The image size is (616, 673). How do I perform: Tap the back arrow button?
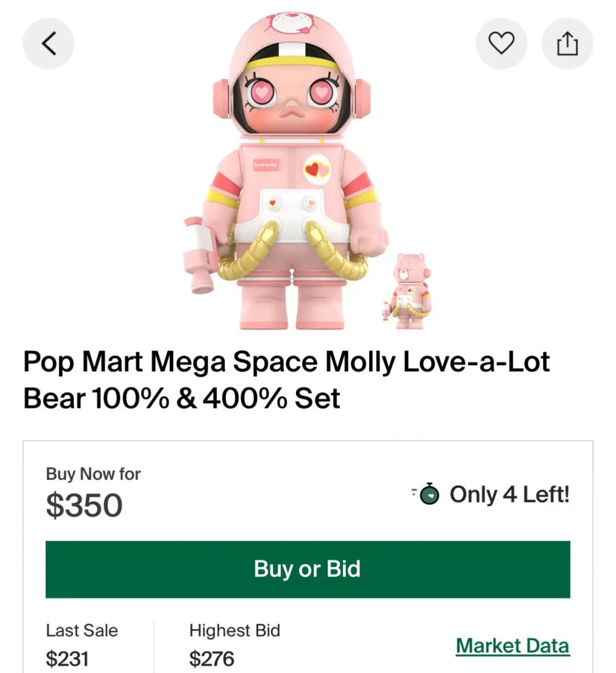[x=48, y=43]
